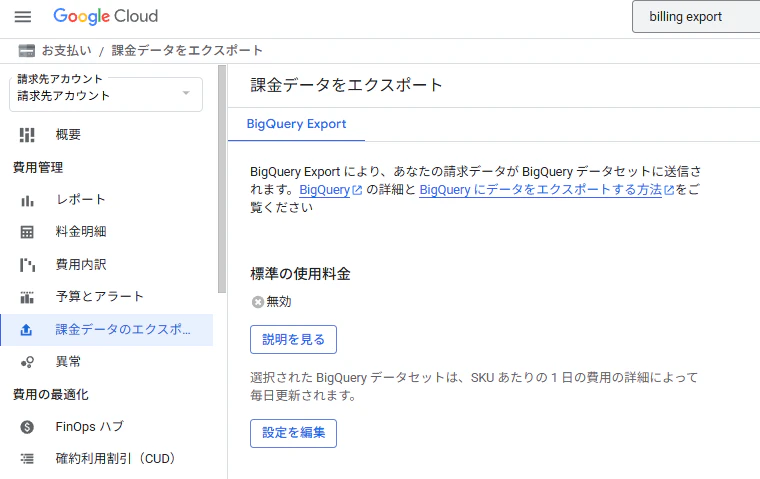Open 異常 in the sidebar
The image size is (760, 479).
[107, 362]
